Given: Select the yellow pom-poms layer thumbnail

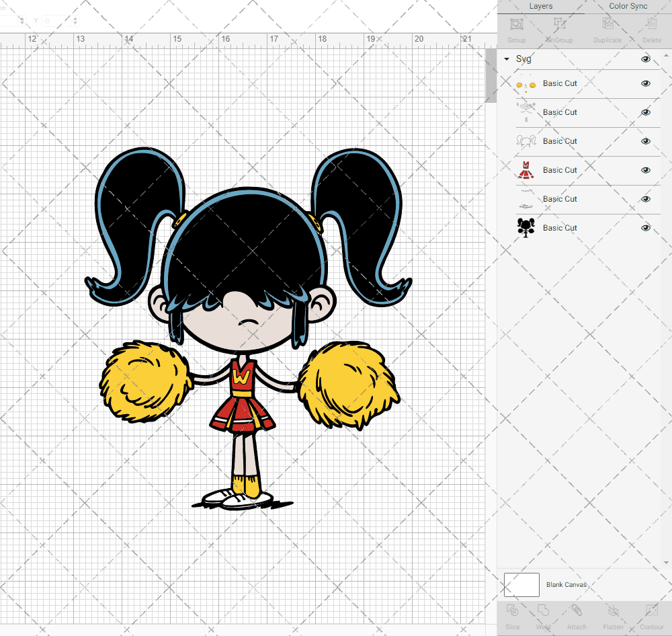Looking at the screenshot, I should click(526, 85).
